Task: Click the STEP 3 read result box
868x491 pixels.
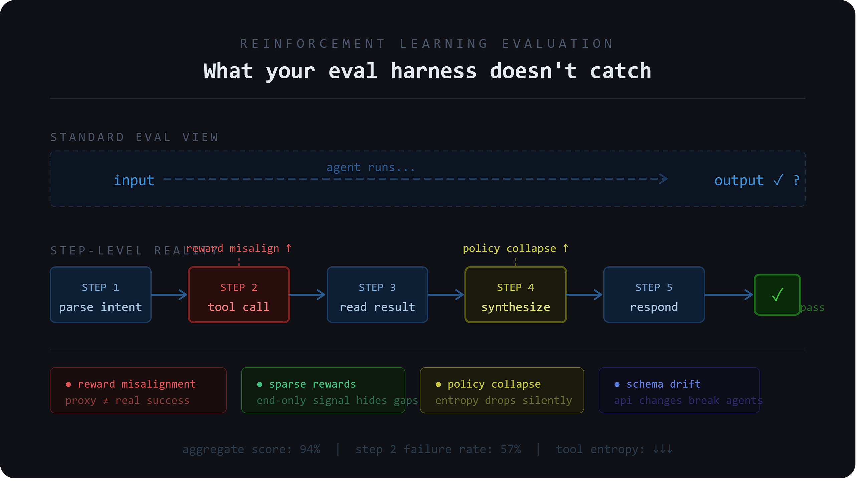Action: [377, 294]
